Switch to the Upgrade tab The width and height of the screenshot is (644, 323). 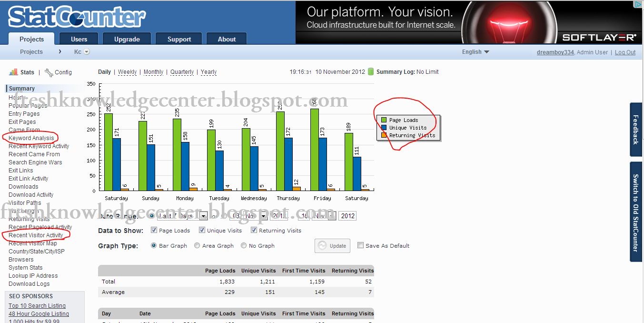coord(127,39)
